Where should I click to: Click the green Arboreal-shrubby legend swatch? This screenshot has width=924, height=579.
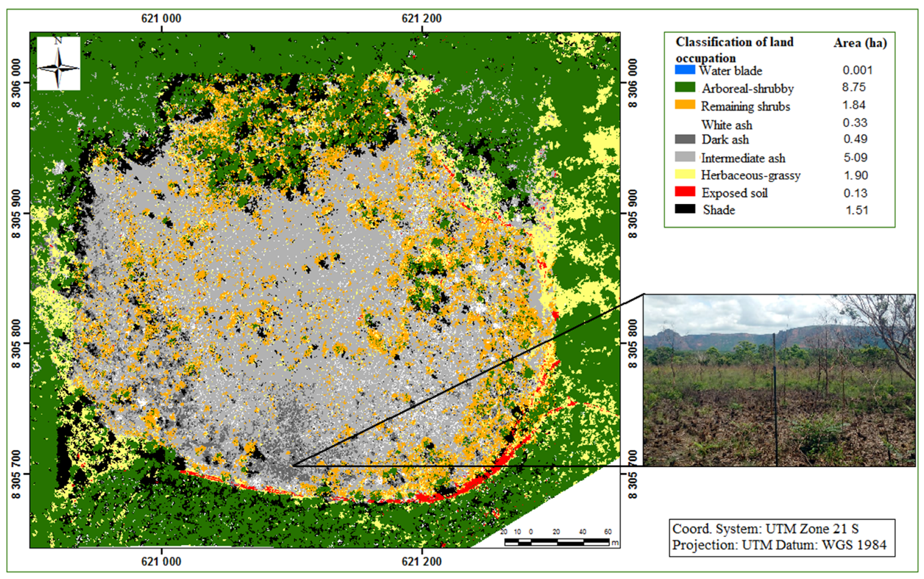(685, 88)
